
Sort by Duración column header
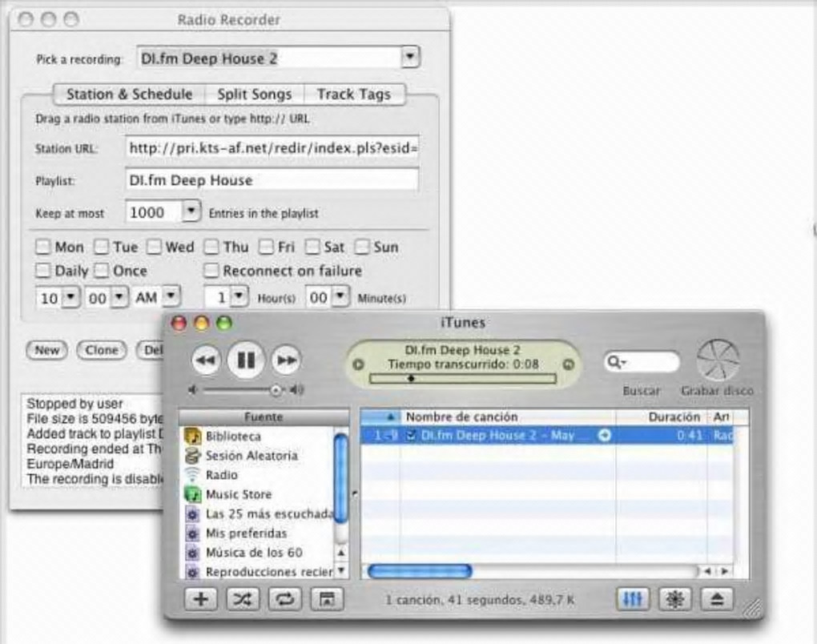(x=661, y=417)
